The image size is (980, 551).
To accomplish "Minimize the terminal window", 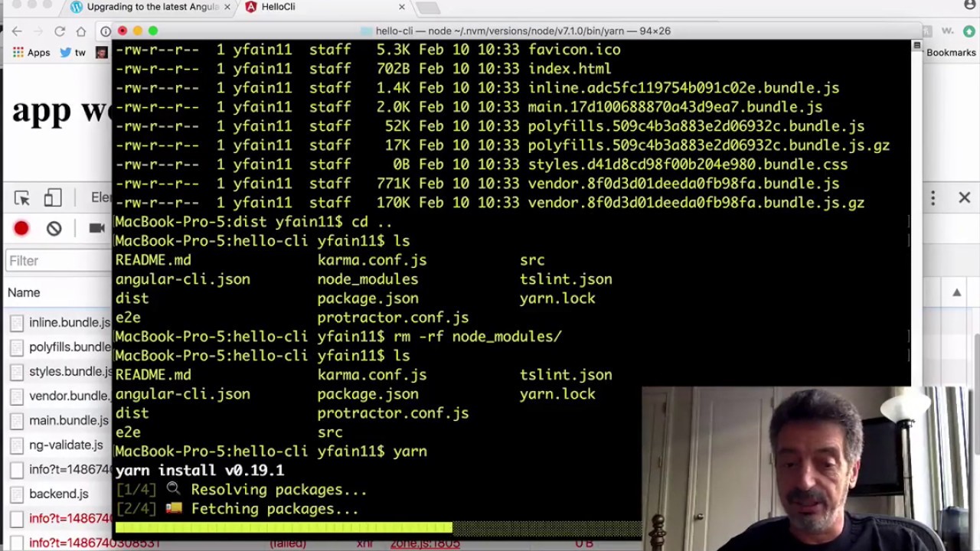I will (138, 31).
